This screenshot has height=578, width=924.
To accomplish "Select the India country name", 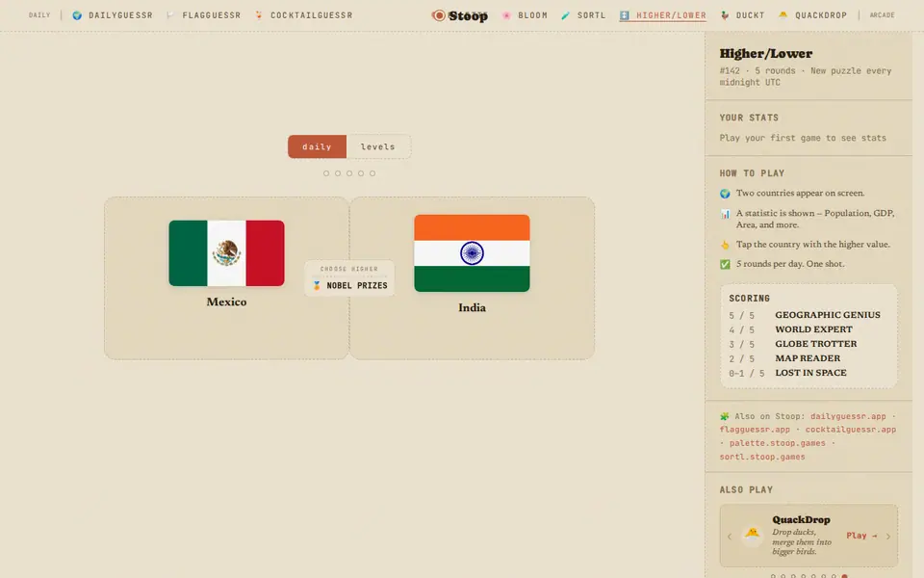I will click(x=472, y=308).
